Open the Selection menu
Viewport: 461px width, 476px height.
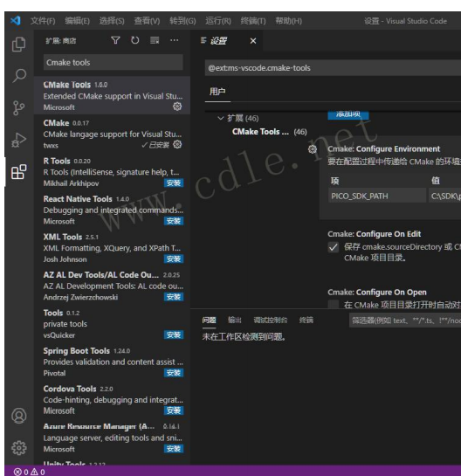[112, 21]
